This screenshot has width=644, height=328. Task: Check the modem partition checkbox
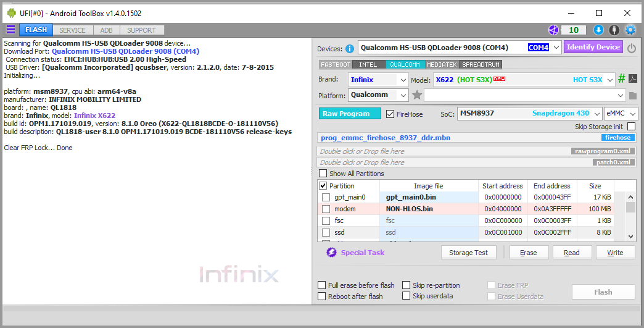click(326, 209)
